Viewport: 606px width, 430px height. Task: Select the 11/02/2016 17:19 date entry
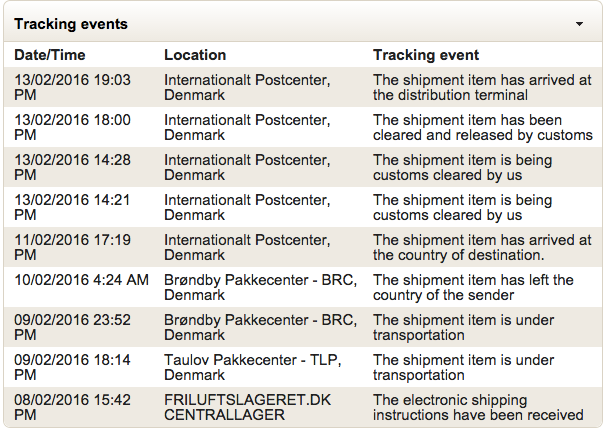[x=72, y=247]
